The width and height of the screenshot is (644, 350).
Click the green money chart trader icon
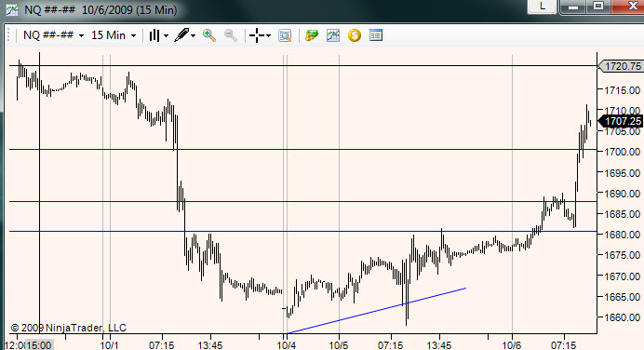(x=312, y=35)
